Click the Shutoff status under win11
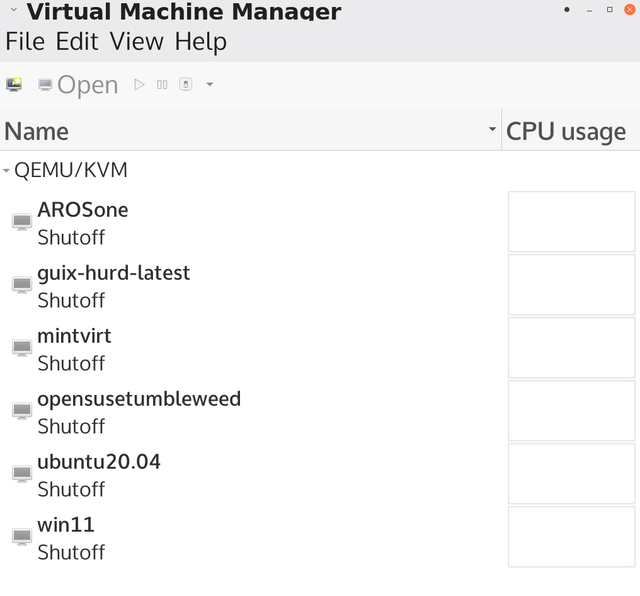The height and width of the screenshot is (596, 640). click(x=71, y=552)
